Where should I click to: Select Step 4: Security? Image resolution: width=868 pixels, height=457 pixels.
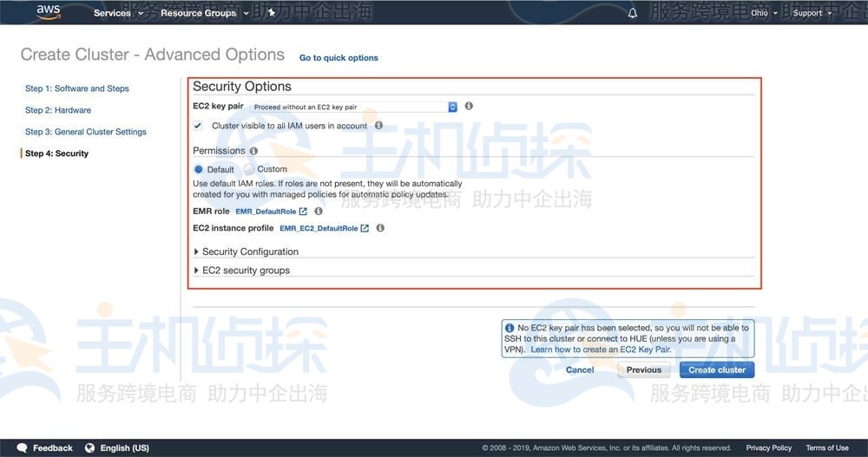click(x=56, y=153)
